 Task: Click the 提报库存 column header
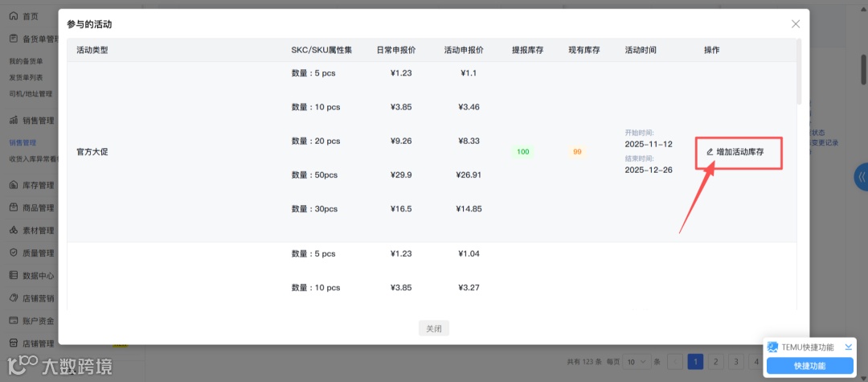tap(527, 50)
